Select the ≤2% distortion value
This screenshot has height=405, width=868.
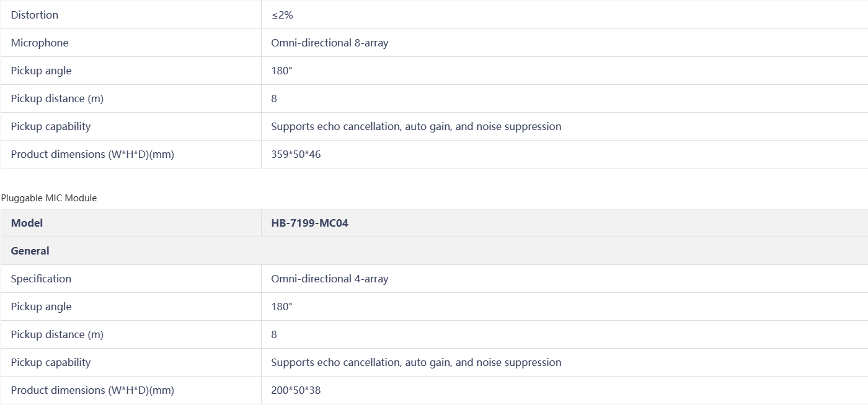(x=282, y=15)
